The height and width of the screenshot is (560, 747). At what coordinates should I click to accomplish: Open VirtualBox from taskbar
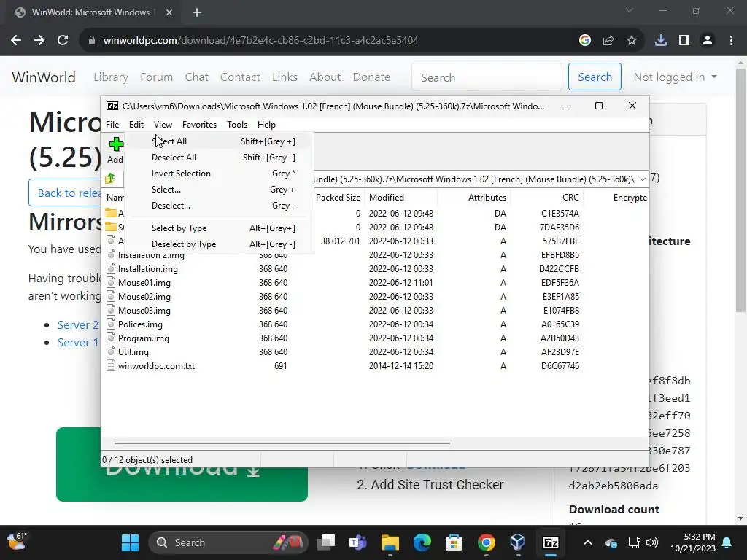click(x=518, y=542)
